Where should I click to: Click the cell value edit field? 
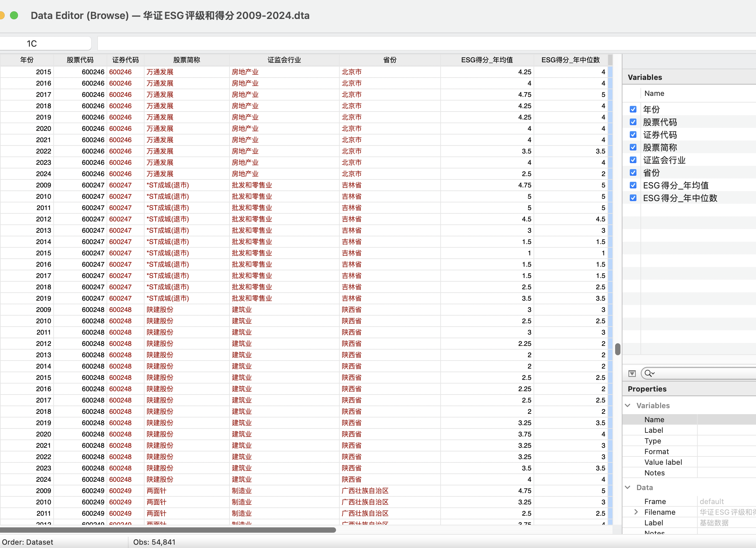[400, 44]
